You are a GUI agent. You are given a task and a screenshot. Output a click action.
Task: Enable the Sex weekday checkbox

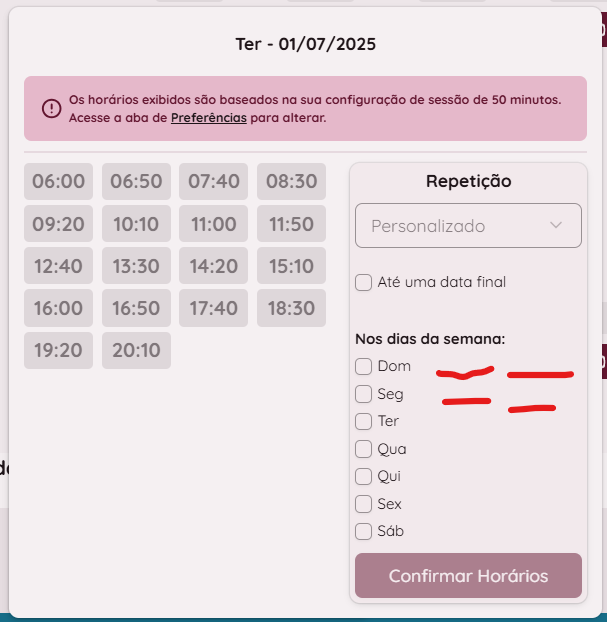click(x=364, y=504)
